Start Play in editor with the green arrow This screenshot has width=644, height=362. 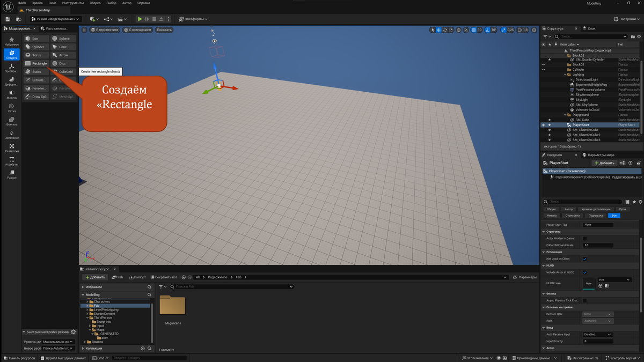pos(140,19)
